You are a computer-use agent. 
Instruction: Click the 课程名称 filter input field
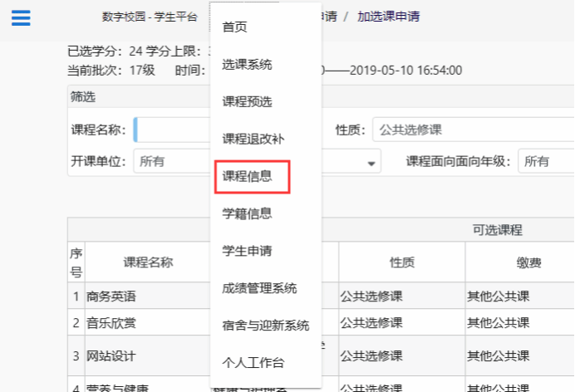170,130
